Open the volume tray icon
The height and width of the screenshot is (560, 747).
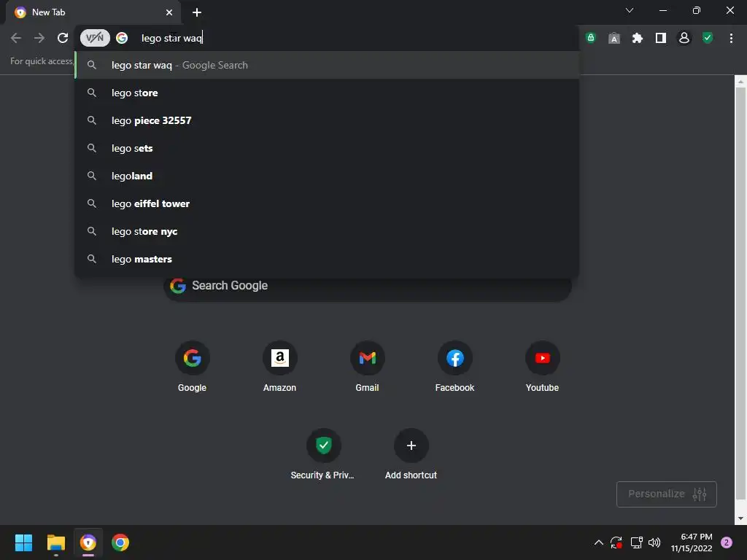tap(654, 542)
